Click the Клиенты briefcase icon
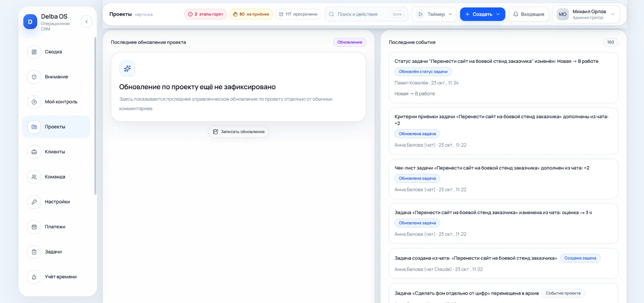The height and width of the screenshot is (303, 644). click(34, 152)
